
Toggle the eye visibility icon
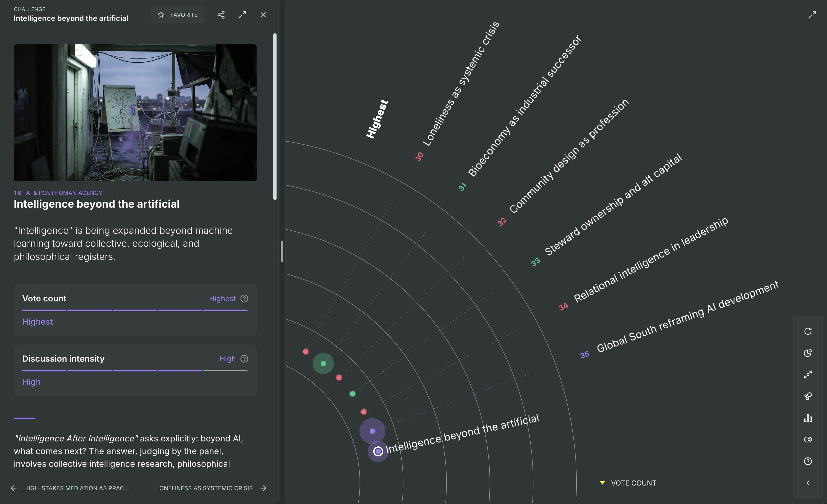[808, 440]
